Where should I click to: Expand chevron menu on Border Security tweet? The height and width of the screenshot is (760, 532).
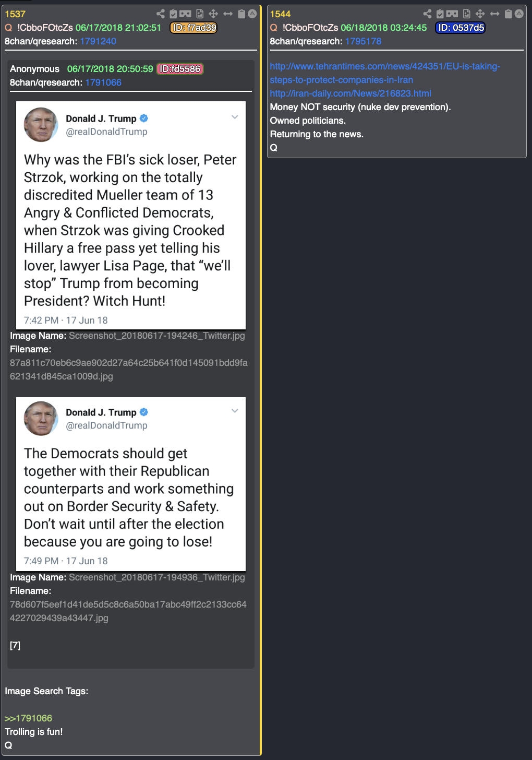[x=235, y=411]
